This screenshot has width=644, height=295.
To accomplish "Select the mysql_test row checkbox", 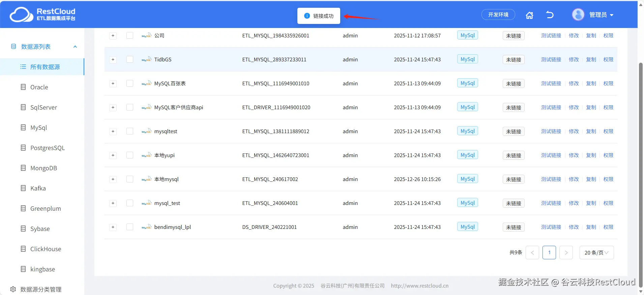I will click(x=130, y=203).
